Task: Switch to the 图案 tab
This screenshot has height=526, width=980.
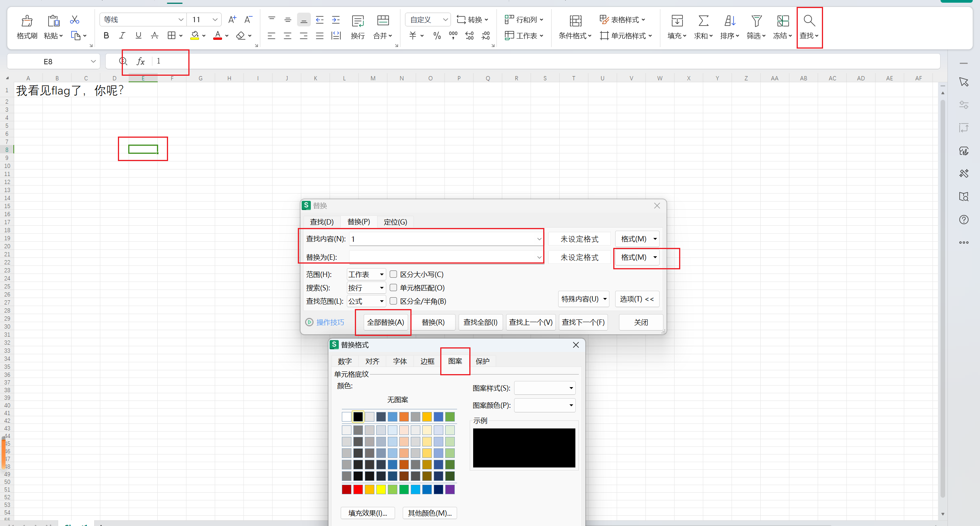Action: (x=455, y=361)
